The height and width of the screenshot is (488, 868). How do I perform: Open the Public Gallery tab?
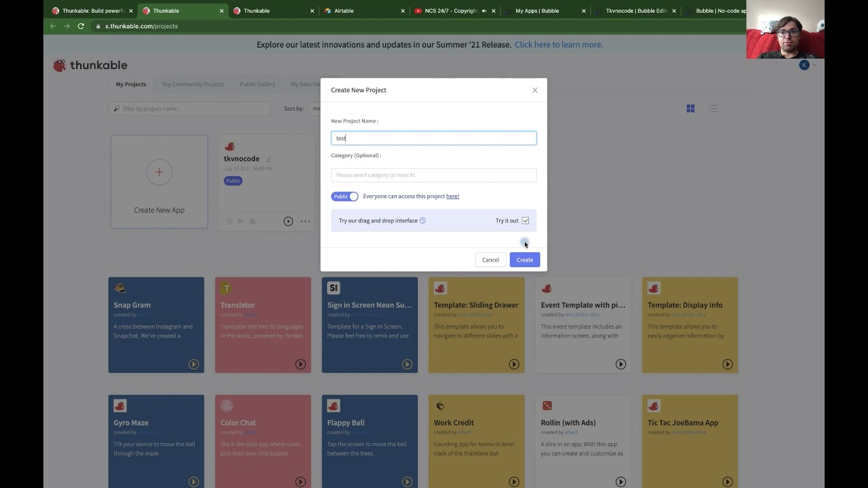[x=258, y=84]
